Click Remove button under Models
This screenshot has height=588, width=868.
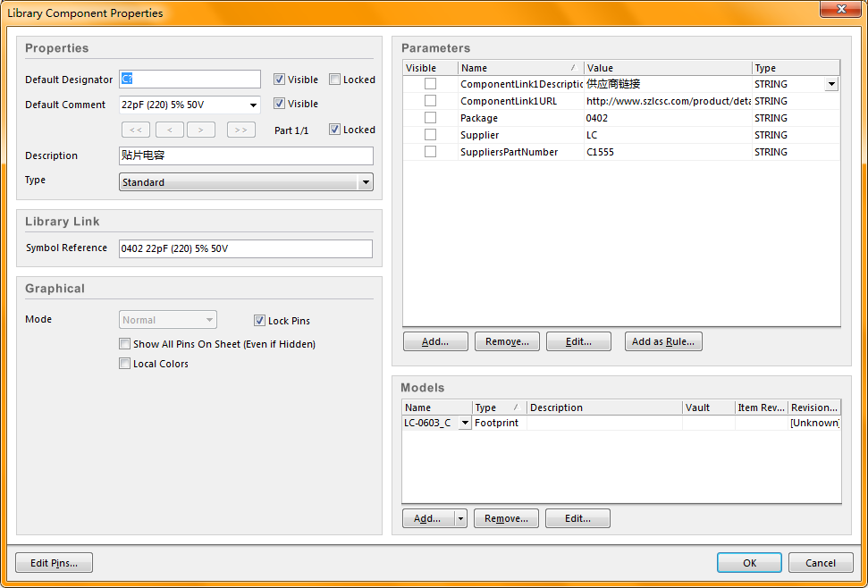(506, 518)
